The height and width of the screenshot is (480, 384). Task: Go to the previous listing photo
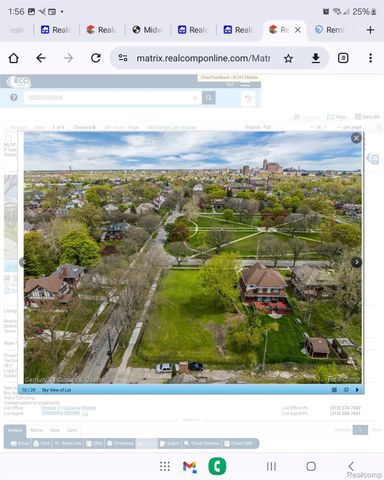click(x=22, y=262)
